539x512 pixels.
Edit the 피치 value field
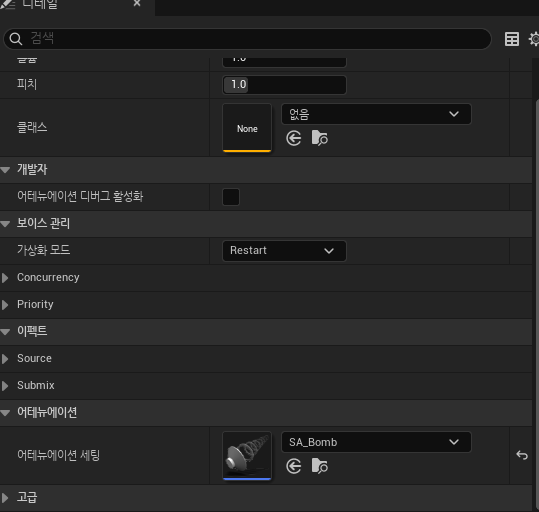[x=284, y=85]
